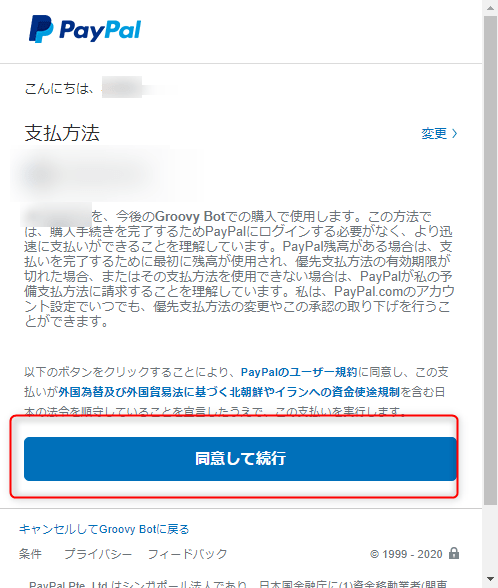Viewport: 498px width, 588px height.
Task: Click the 支払方法 heading
Action: pyautogui.click(x=62, y=133)
